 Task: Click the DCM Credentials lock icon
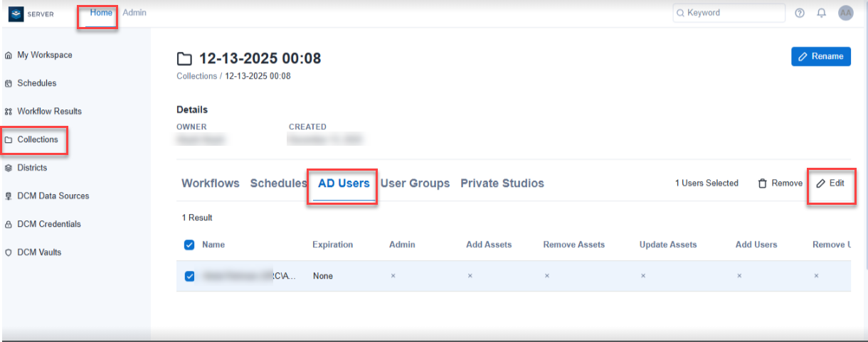(9, 224)
